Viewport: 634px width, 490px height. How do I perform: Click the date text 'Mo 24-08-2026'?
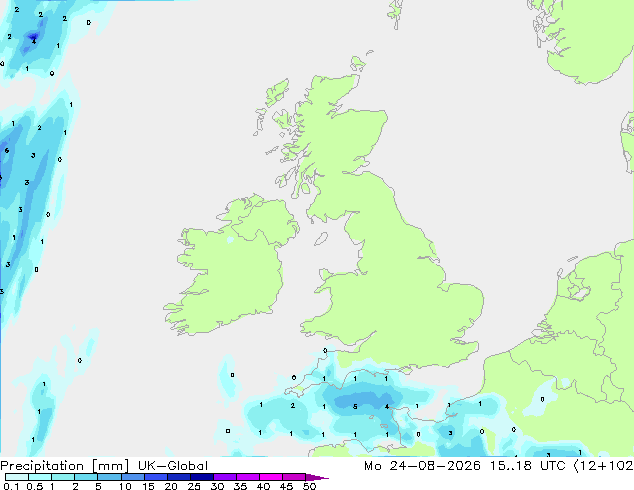click(422, 466)
